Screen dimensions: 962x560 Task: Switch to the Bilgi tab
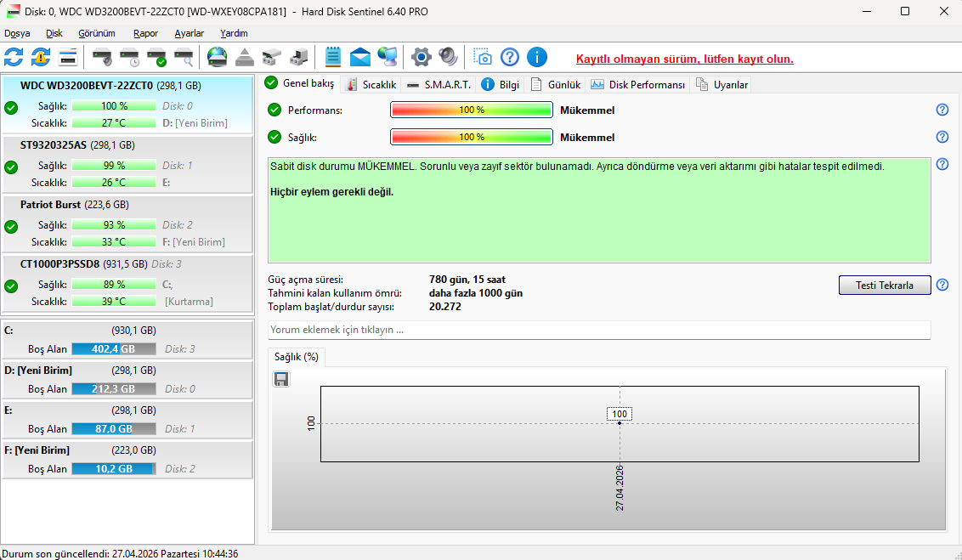tap(500, 85)
